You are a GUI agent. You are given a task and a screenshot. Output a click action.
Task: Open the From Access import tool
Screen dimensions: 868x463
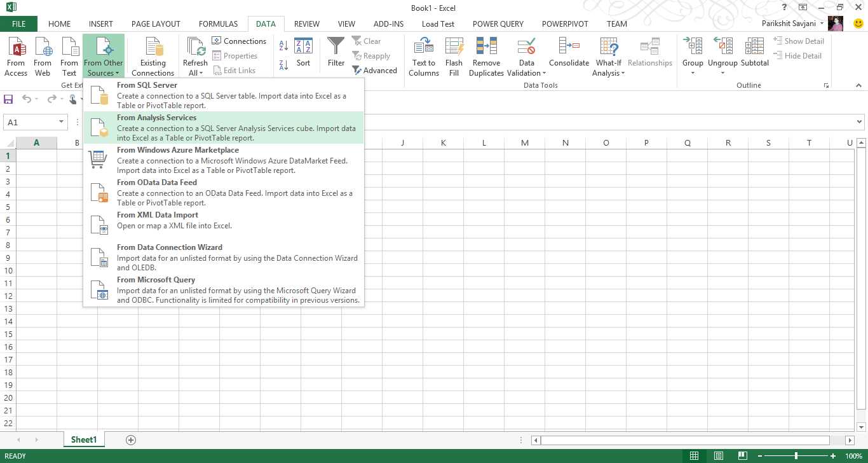16,56
